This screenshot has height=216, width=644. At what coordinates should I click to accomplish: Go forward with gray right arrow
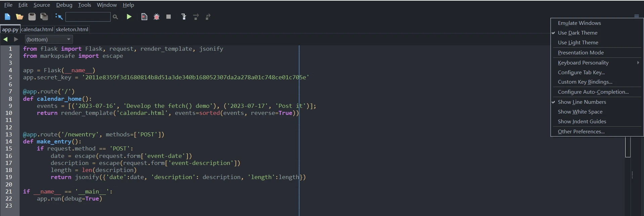(16, 39)
